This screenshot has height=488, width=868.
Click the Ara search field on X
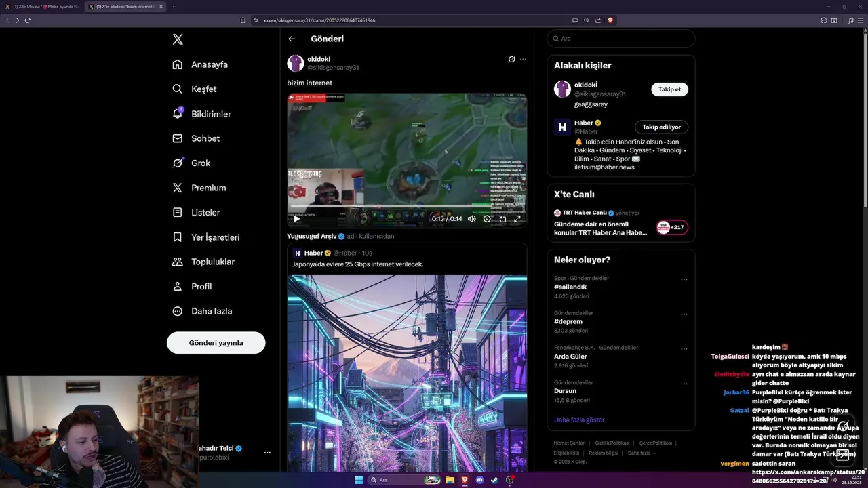[620, 39]
